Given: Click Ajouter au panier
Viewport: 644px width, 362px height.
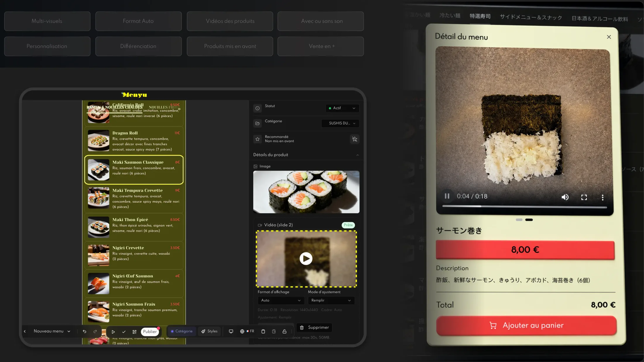Looking at the screenshot, I should point(526,325).
